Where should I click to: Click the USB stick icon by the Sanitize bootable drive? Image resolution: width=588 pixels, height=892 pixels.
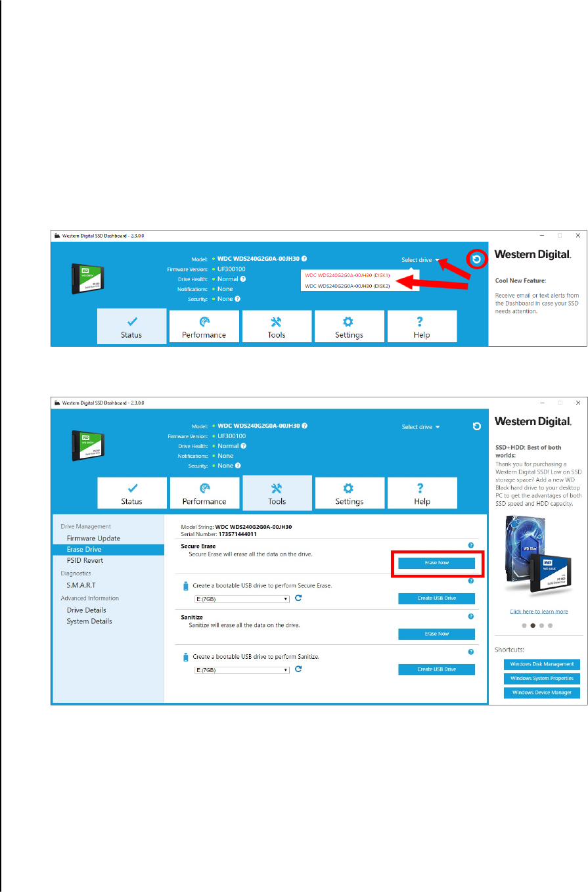click(186, 656)
